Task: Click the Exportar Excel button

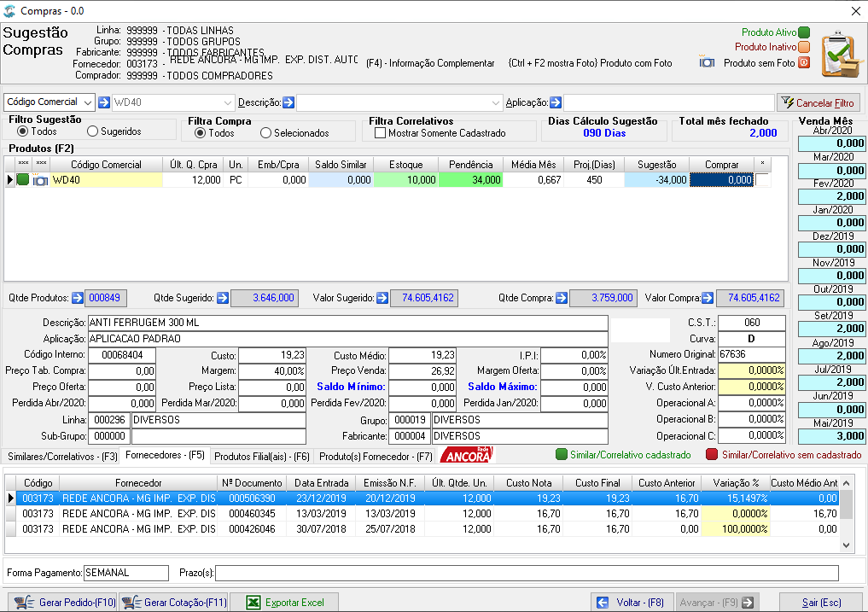Action: point(284,603)
